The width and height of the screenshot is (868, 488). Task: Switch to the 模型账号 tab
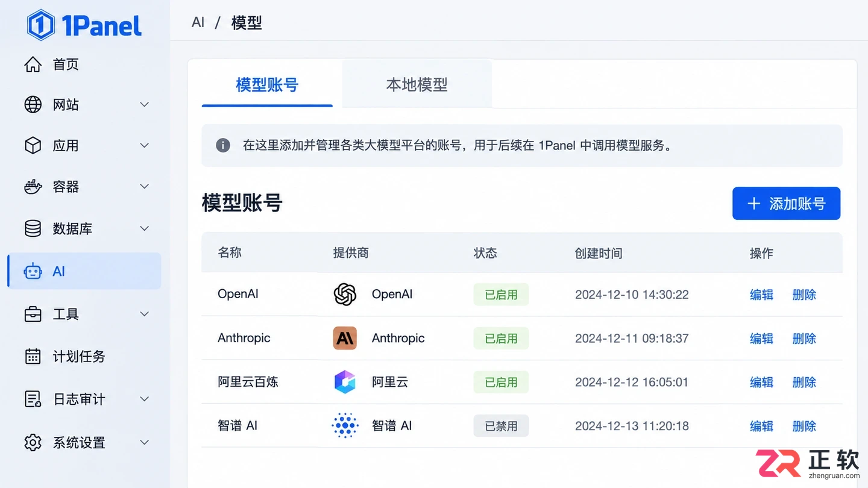point(267,84)
